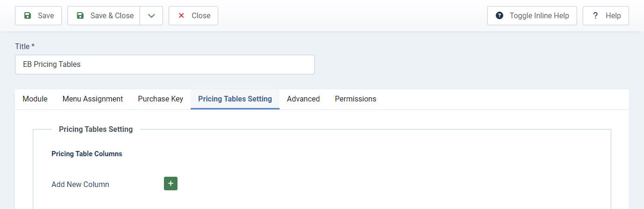Click the plain question mark Help icon
644x209 pixels.
point(595,15)
